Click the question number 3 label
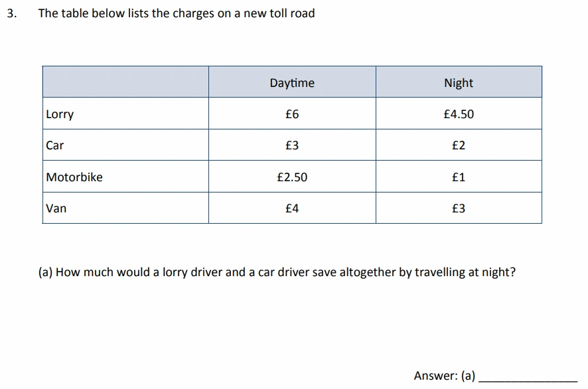This screenshot has height=389, width=588. click(12, 13)
